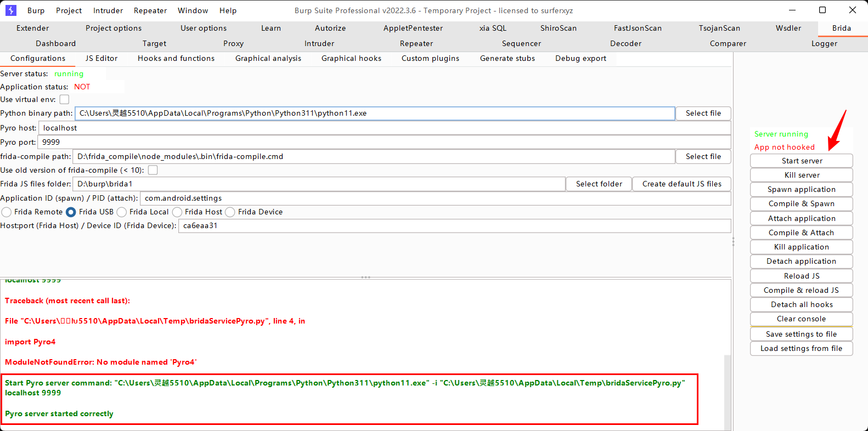Click the Device ID input field

coord(455,225)
